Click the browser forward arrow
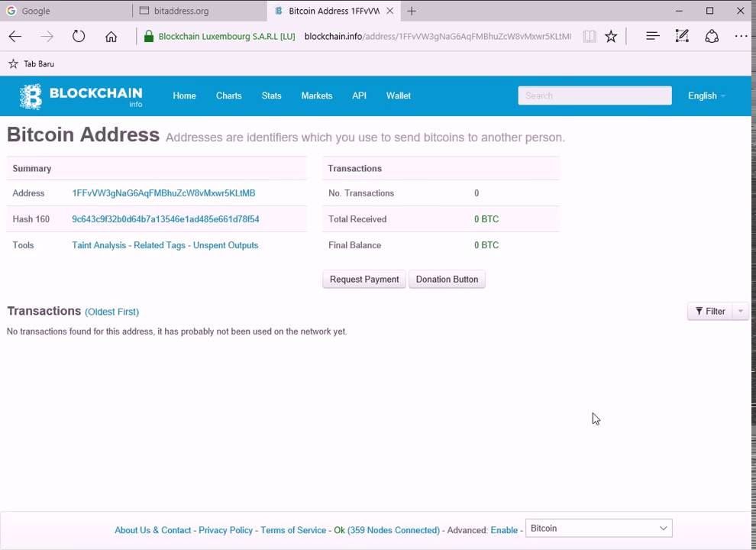 click(x=47, y=37)
